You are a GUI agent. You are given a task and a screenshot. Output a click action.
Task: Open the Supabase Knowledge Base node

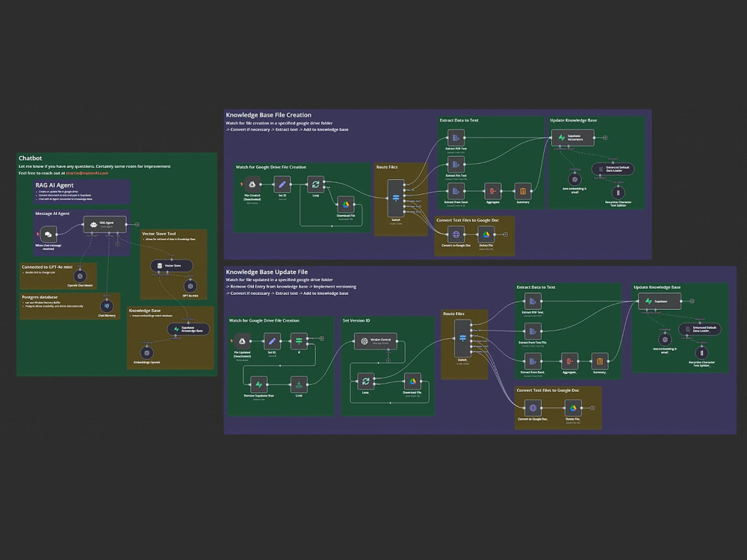tap(188, 329)
